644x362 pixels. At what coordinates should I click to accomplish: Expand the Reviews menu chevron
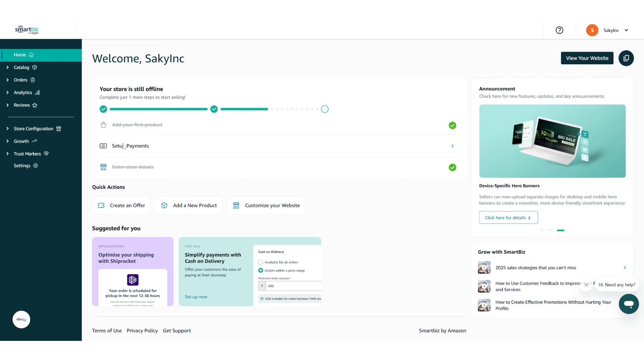pos(7,105)
